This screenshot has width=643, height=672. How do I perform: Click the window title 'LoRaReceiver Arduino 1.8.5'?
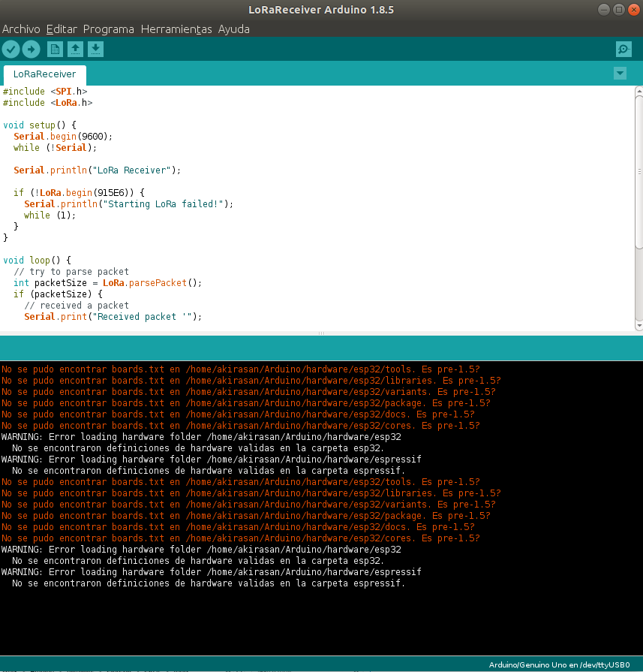click(321, 10)
